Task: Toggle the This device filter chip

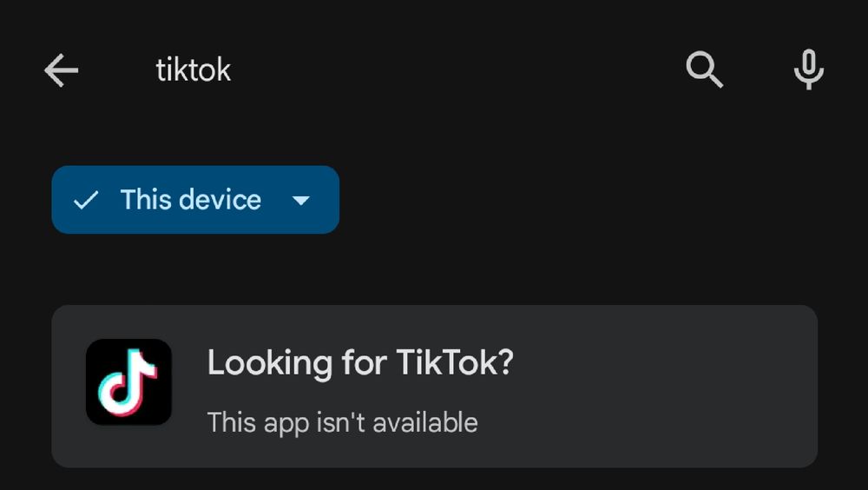Action: 194,200
